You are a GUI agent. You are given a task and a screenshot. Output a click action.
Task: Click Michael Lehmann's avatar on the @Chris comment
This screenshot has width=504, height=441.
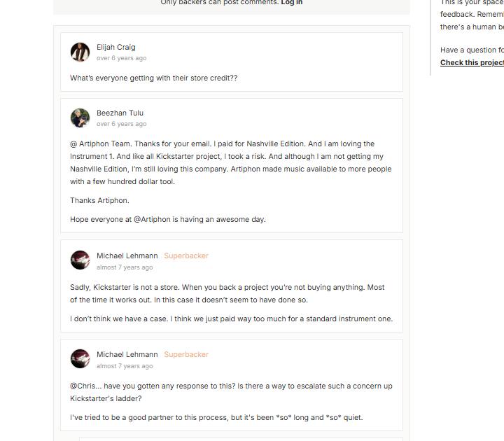[80, 358]
